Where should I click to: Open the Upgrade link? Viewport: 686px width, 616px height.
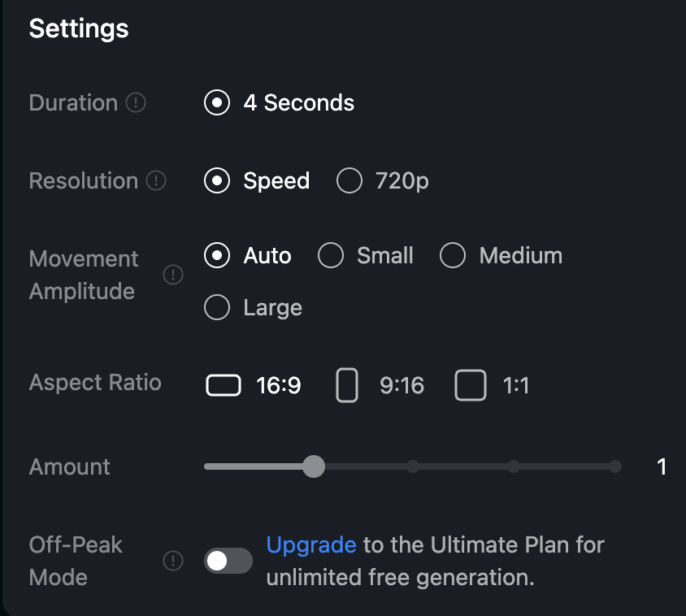point(311,544)
